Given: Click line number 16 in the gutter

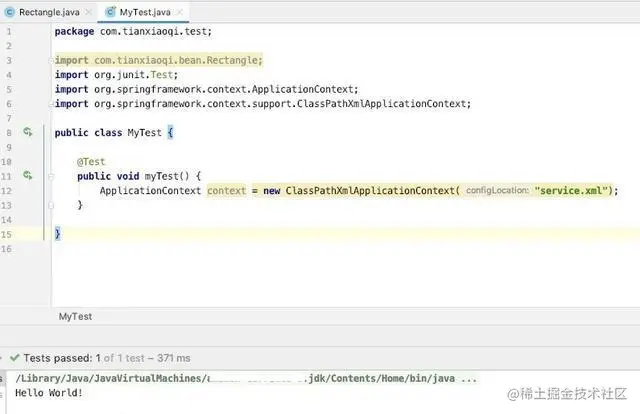Looking at the screenshot, I should [x=6, y=249].
